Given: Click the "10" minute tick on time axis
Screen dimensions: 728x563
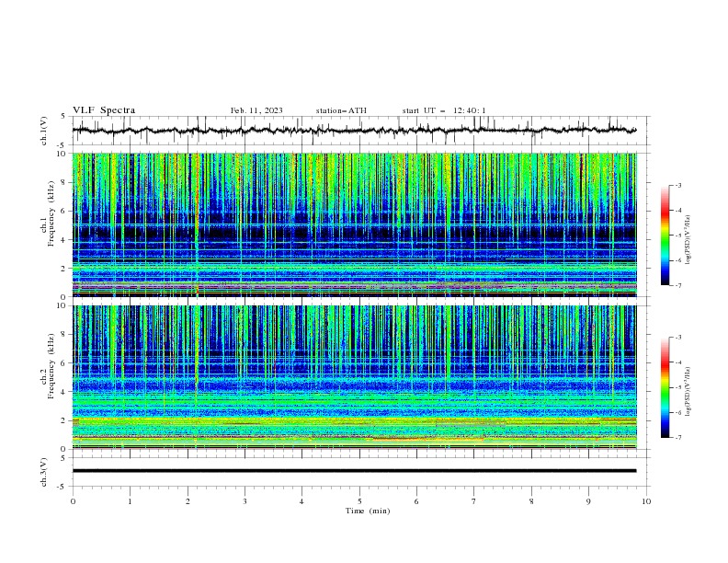Looking at the screenshot, I should (x=646, y=501).
